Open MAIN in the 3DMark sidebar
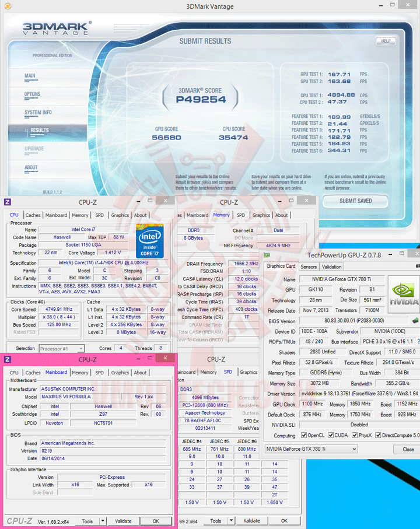This screenshot has width=420, height=529. point(30,76)
